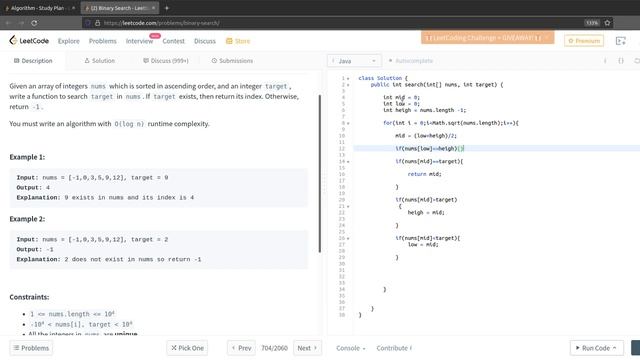
Task: Click the description panel scrollbar
Action: [320, 173]
